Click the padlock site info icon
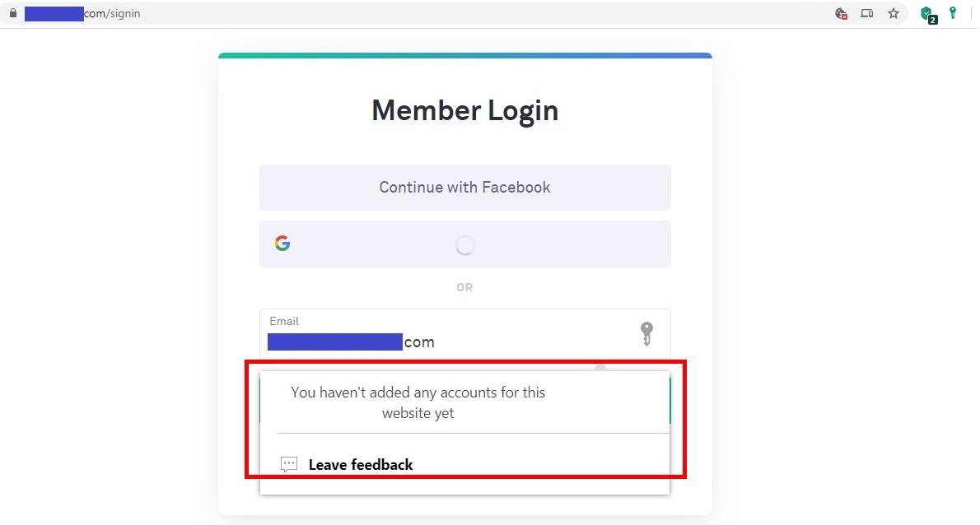 pyautogui.click(x=12, y=13)
